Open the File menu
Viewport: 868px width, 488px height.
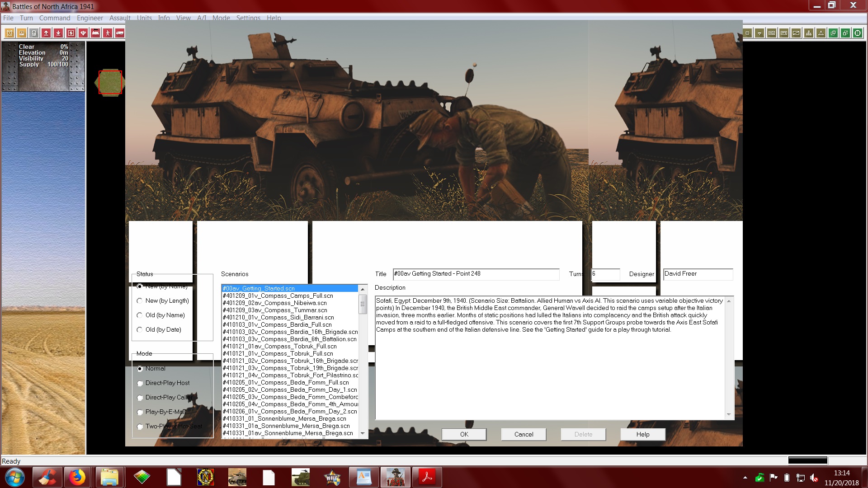click(x=8, y=18)
